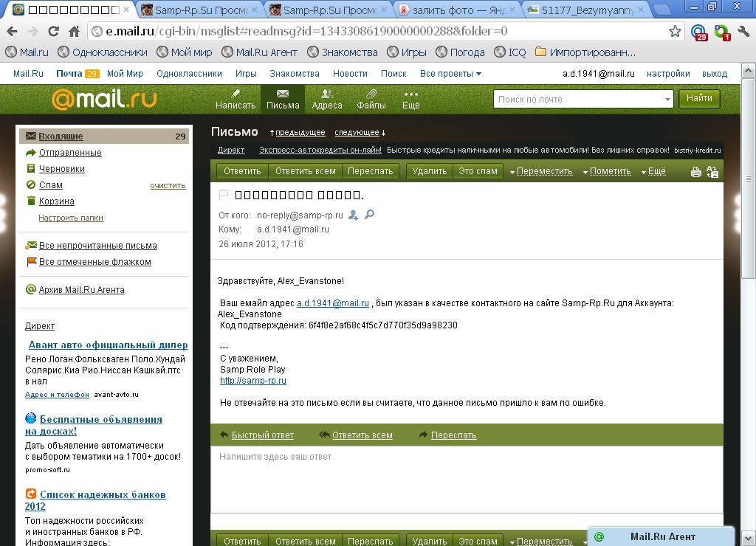Open browser wrench settings menu

[743, 32]
